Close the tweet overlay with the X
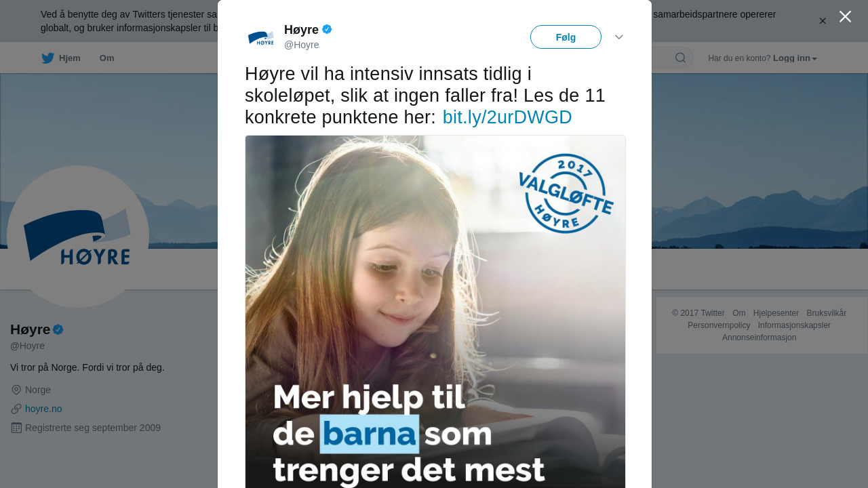Viewport: 868px width, 488px height. click(x=845, y=16)
